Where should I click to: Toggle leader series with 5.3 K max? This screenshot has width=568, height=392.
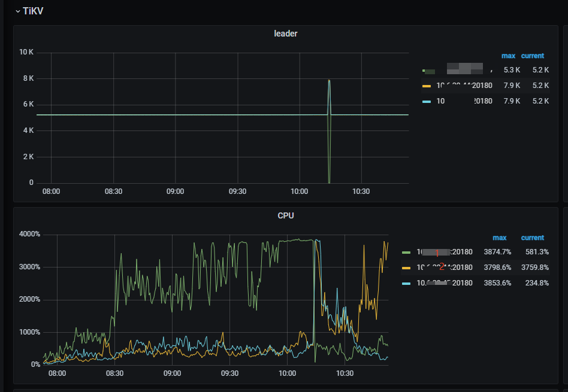(461, 71)
